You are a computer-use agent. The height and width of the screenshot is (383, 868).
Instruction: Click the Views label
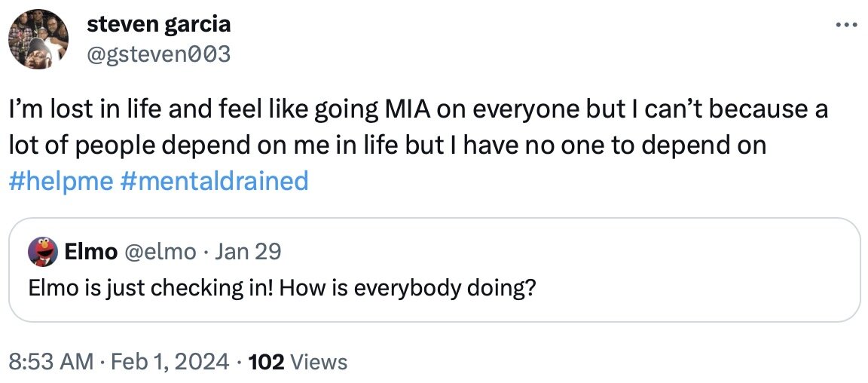point(319,362)
